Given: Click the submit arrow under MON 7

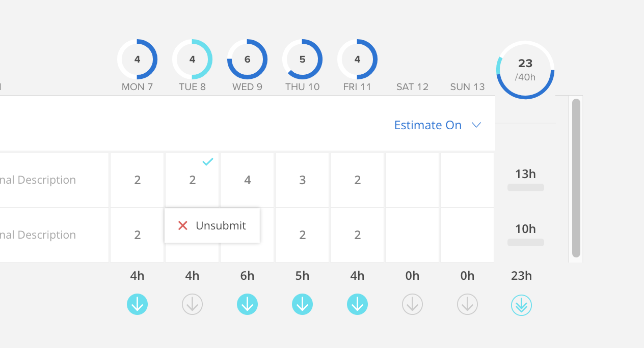Looking at the screenshot, I should pos(137,304).
